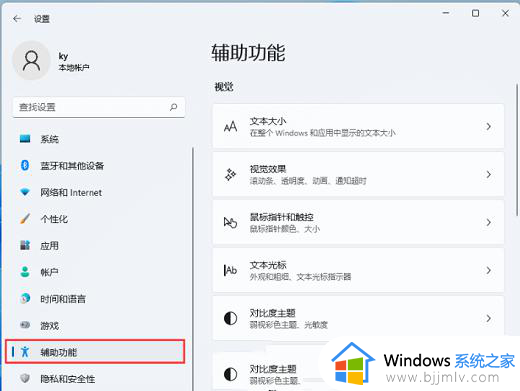Click the 文本光标 Ab icon
This screenshot has width=520, height=391.
point(230,270)
